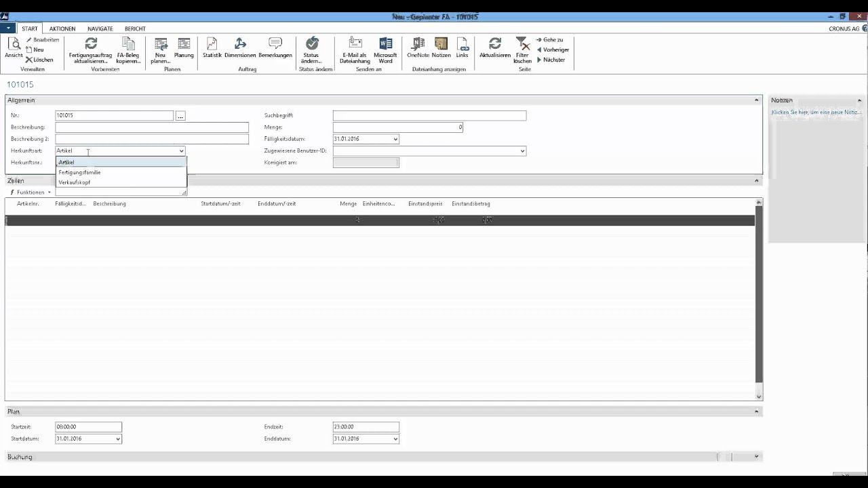The image size is (868, 488).
Task: Switch to the AKTIONEN ribbon tab
Action: (x=62, y=28)
